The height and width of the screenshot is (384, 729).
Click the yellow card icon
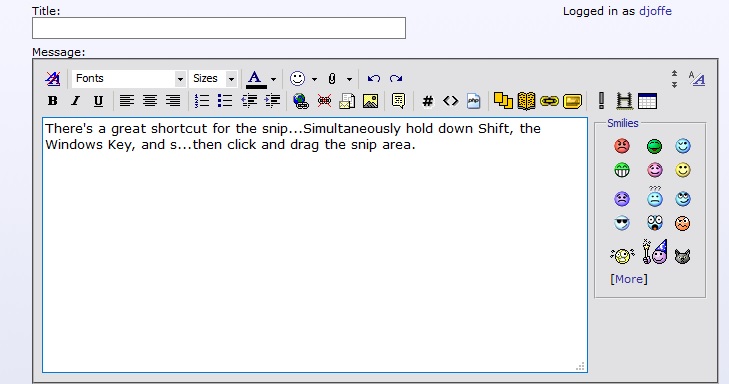click(x=572, y=101)
